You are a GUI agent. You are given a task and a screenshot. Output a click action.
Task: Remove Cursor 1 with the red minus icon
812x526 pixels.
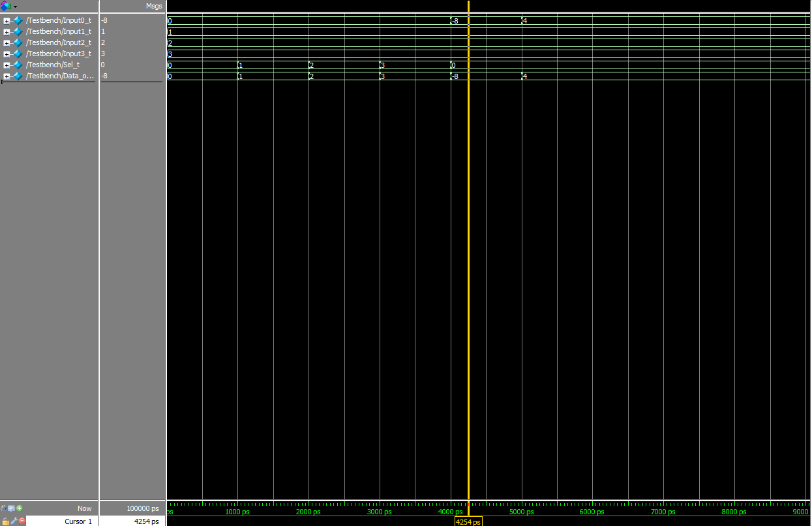coord(22,521)
